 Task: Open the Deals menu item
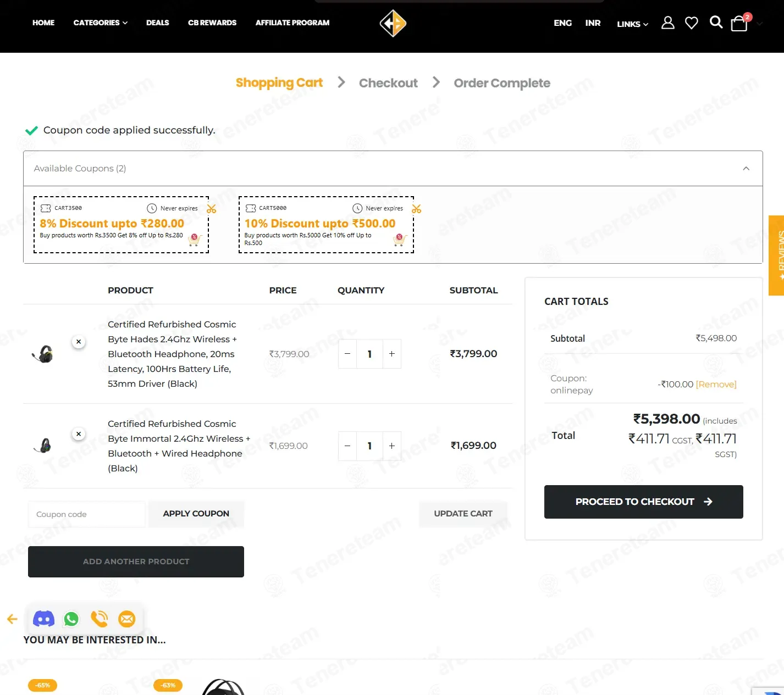158,23
